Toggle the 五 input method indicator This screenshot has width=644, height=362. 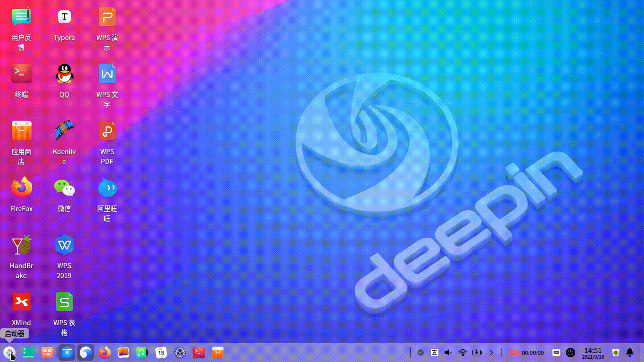(x=434, y=353)
